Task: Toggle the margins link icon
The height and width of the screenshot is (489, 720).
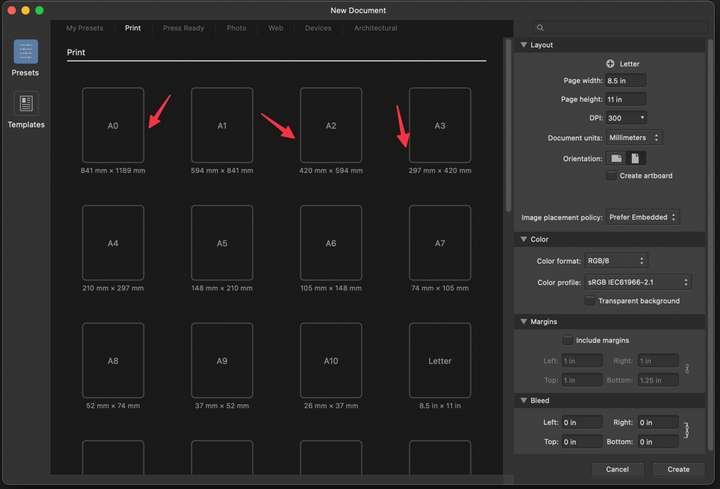Action: tap(686, 369)
